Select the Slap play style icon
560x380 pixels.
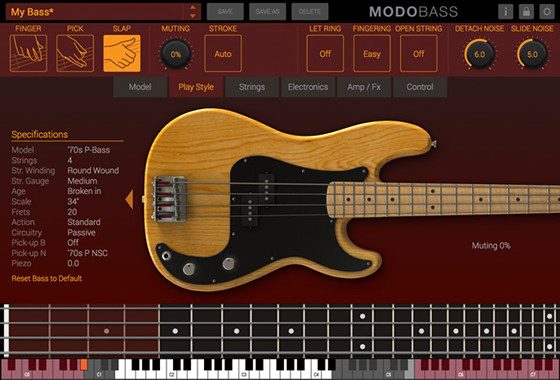(x=122, y=54)
